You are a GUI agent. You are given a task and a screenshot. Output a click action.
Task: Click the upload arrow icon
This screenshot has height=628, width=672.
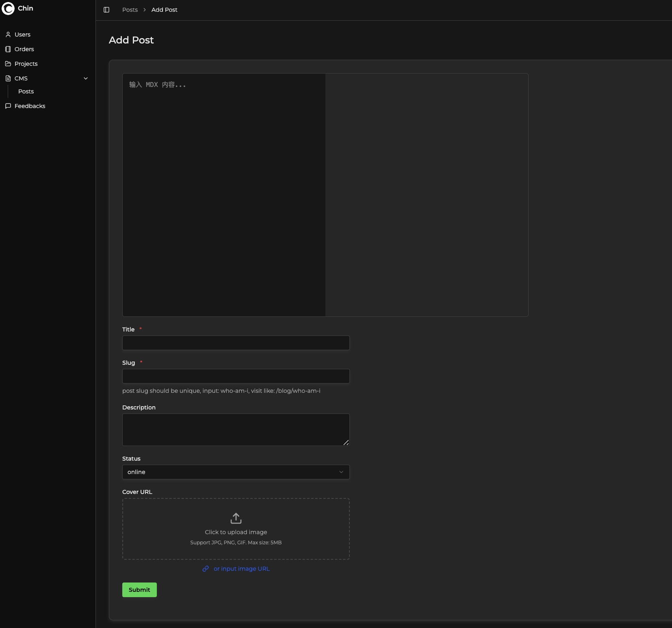(x=236, y=518)
